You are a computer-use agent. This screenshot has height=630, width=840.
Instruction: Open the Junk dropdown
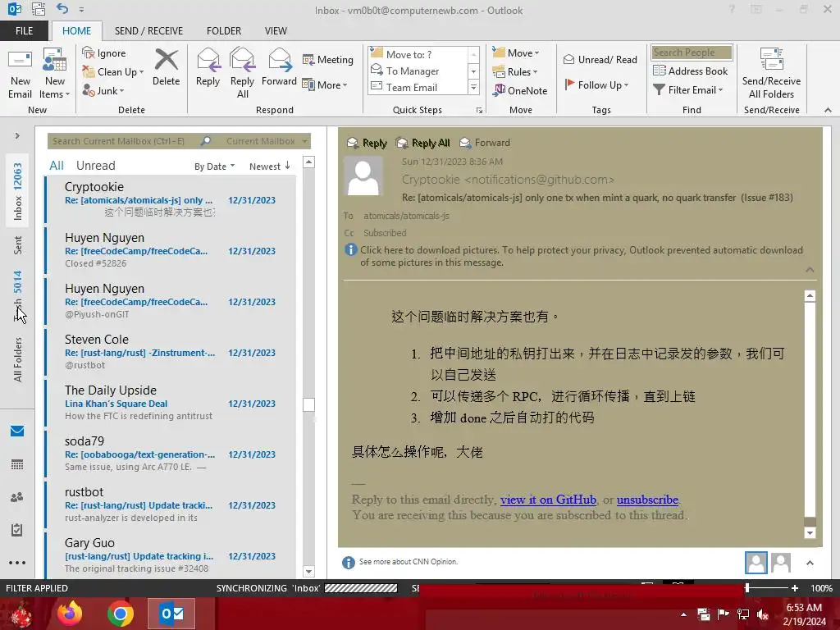coord(103,90)
